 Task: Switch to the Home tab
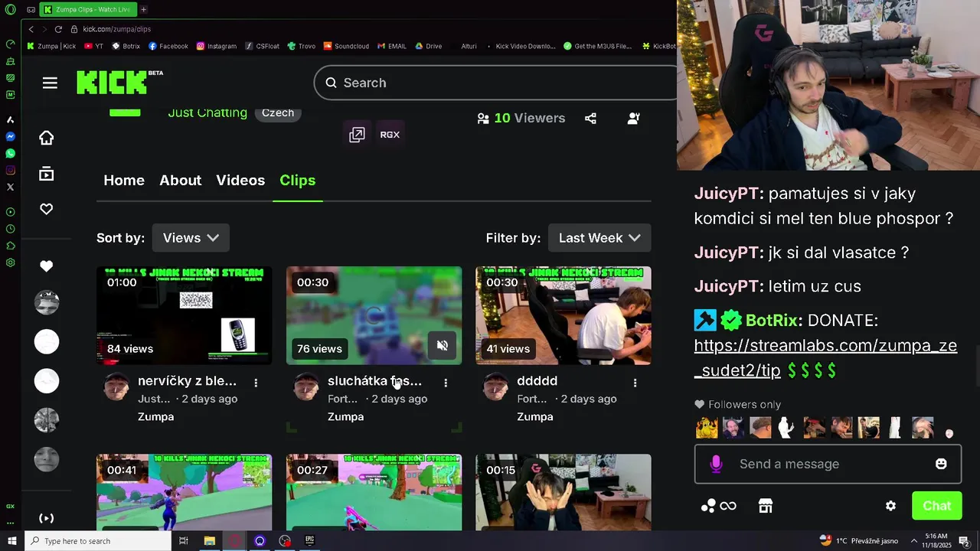pos(124,181)
